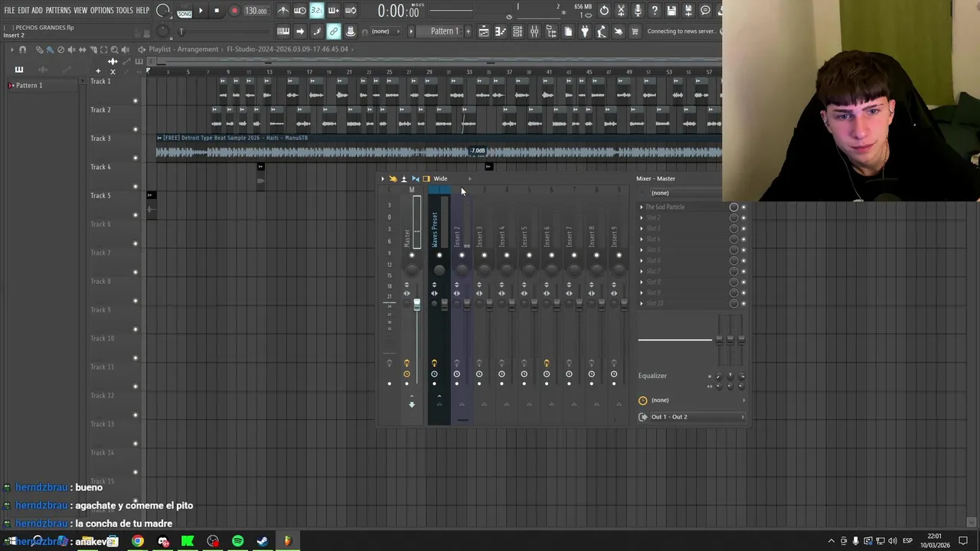The height and width of the screenshot is (551, 980).
Task: Open the Browser view icon
Action: click(x=551, y=31)
